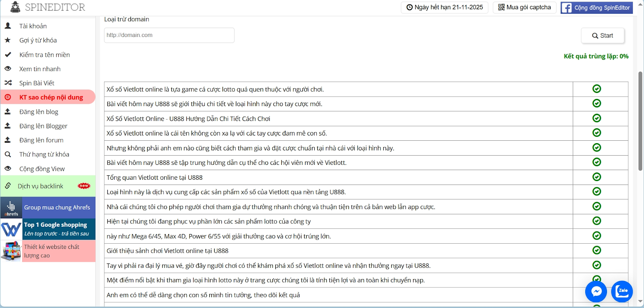Click the green check for 'Bài viết hôm nay U888 sẽ giới thiệu' row
This screenshot has height=308, width=644.
(x=597, y=103)
